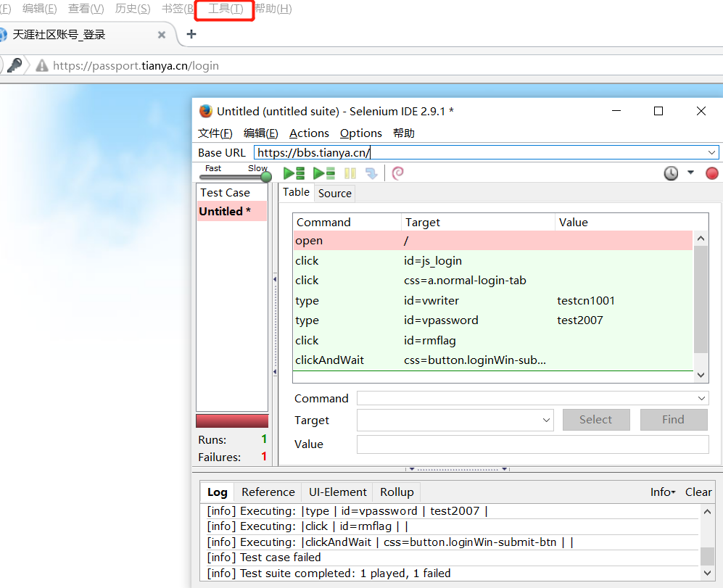Click the scheduler clock icon

671,173
